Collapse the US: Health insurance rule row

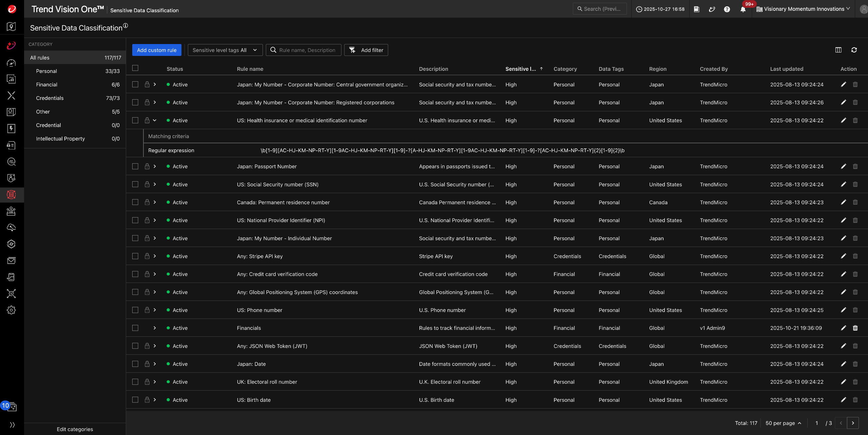tap(155, 120)
